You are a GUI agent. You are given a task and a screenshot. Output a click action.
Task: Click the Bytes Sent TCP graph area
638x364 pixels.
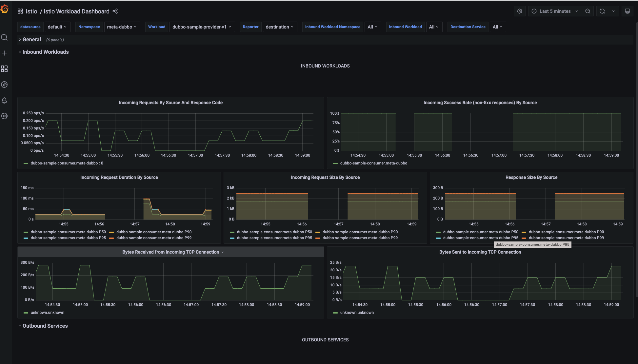tap(483, 281)
